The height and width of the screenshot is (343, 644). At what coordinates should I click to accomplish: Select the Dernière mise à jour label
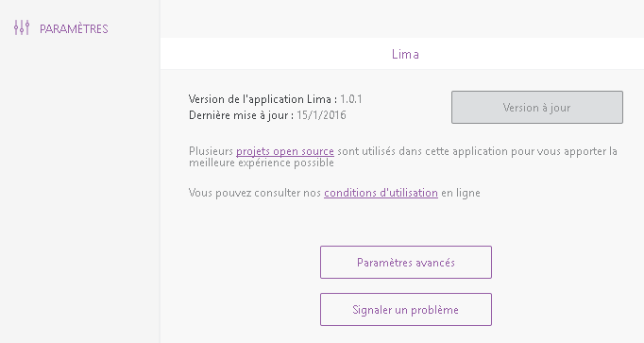(241, 115)
